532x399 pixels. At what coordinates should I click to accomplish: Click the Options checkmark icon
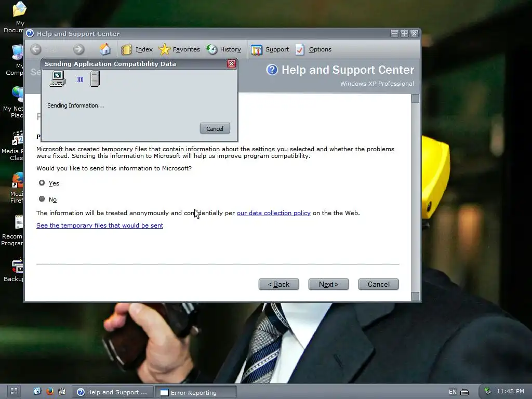[x=300, y=49]
